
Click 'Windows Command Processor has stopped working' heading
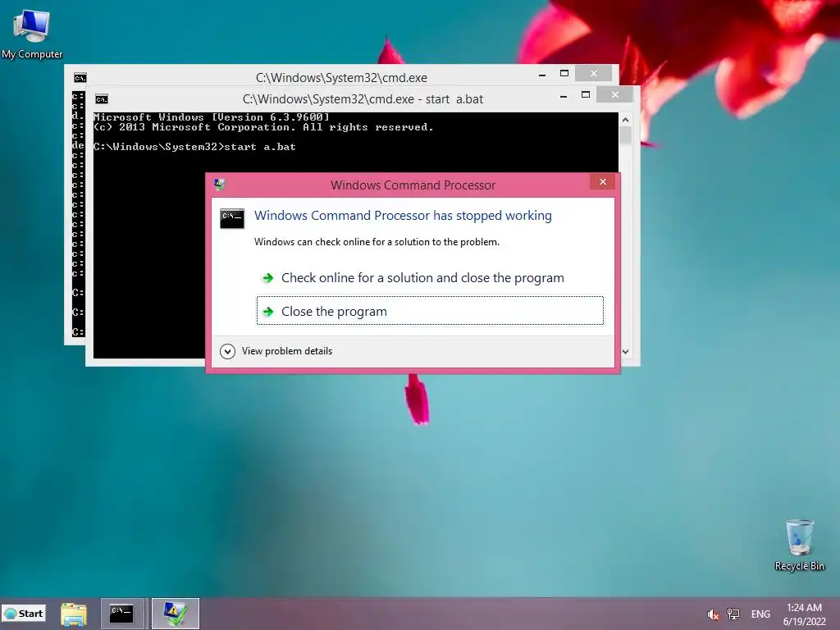(403, 216)
